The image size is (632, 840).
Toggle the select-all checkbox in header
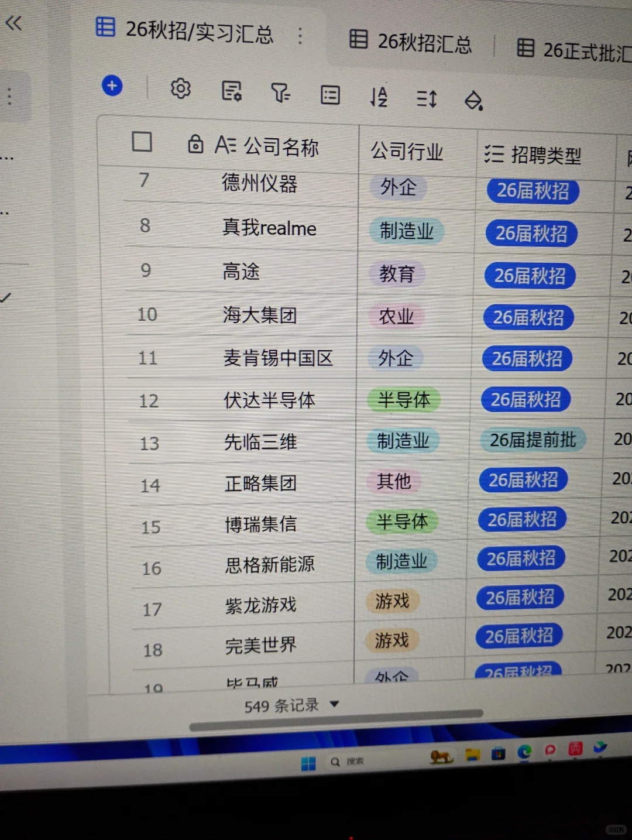pyautogui.click(x=142, y=141)
